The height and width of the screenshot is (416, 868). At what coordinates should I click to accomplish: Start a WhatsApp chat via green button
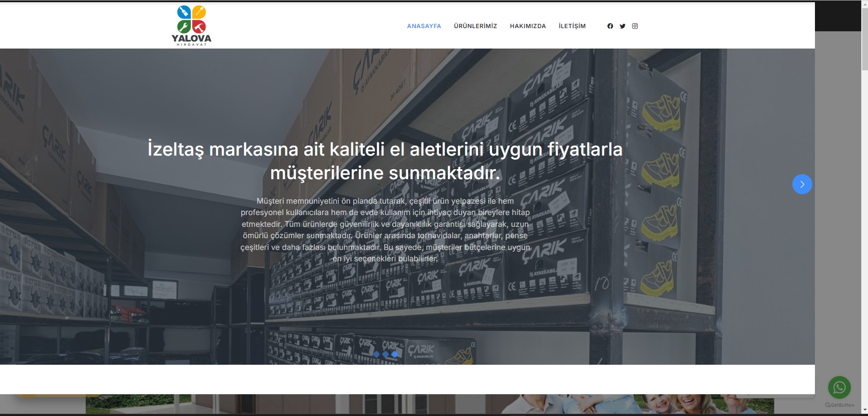pos(839,387)
